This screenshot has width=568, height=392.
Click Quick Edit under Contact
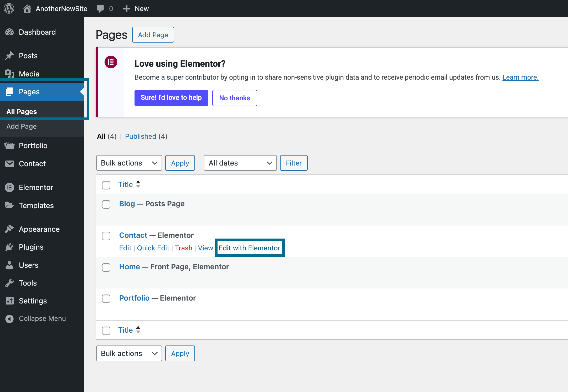pyautogui.click(x=153, y=248)
